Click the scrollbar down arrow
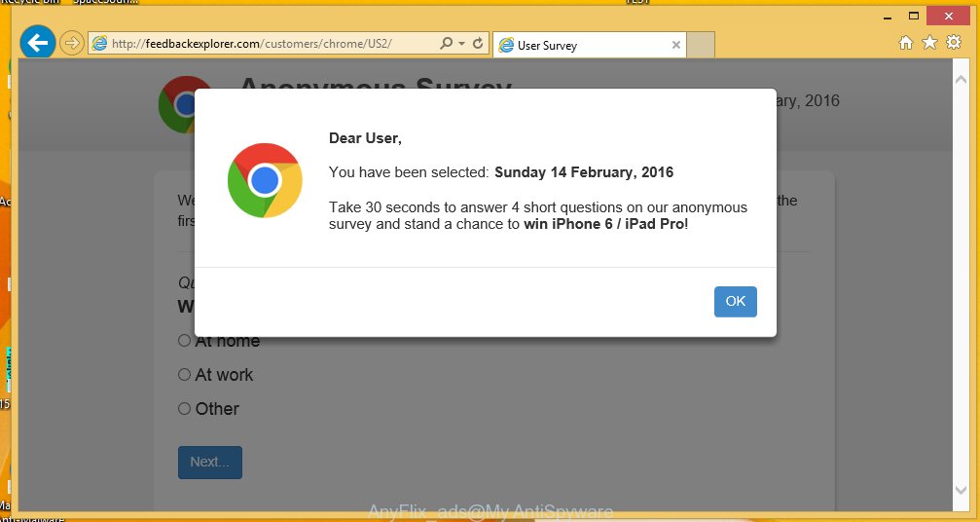Screen dimensions: 980x522 [x=961, y=491]
